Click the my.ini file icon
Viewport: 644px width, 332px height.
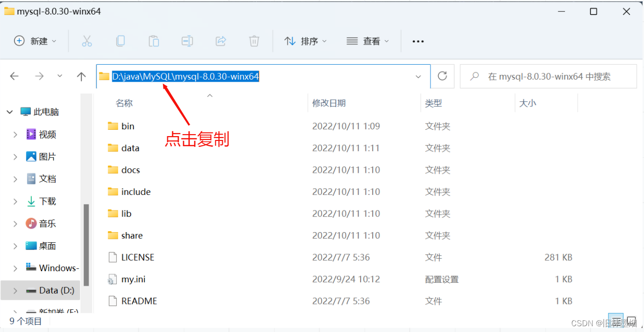(112, 279)
